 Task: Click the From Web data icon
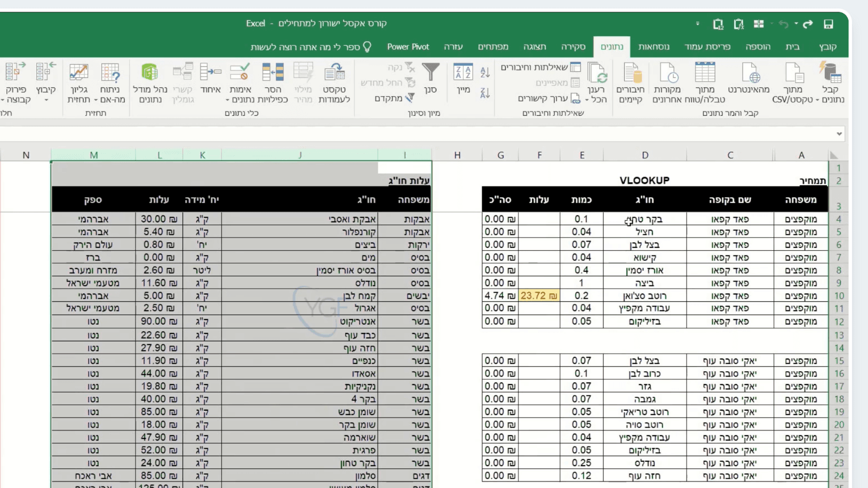[750, 73]
